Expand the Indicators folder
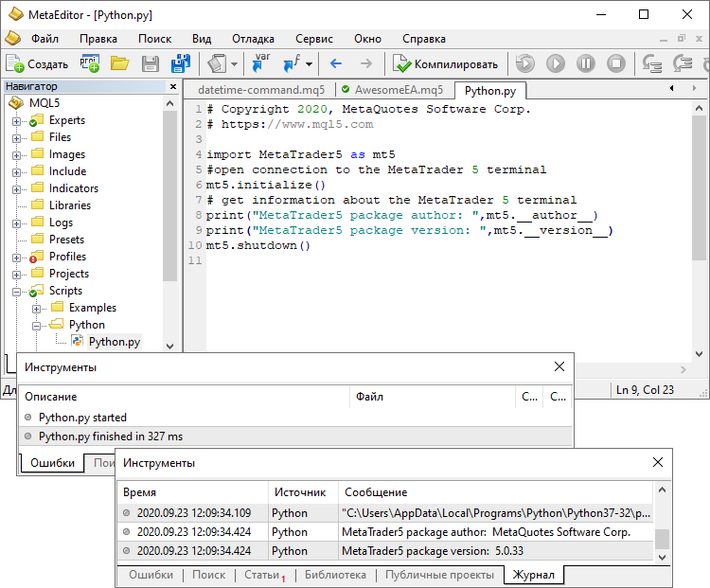Viewport: 710px width, 588px height. pos(17,189)
